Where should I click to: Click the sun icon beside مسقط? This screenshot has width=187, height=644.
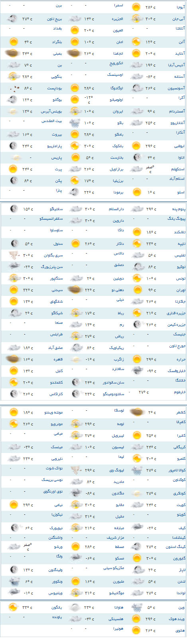pyautogui.click(x=75, y=547)
